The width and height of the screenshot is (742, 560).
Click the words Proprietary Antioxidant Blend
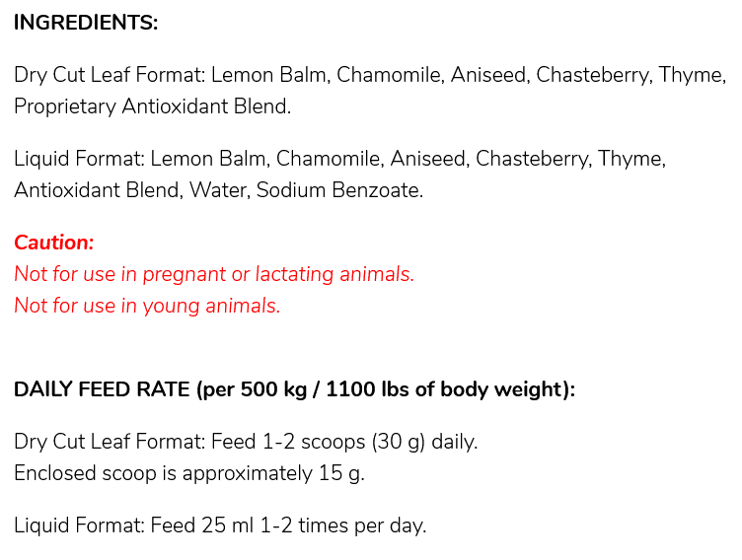152,106
